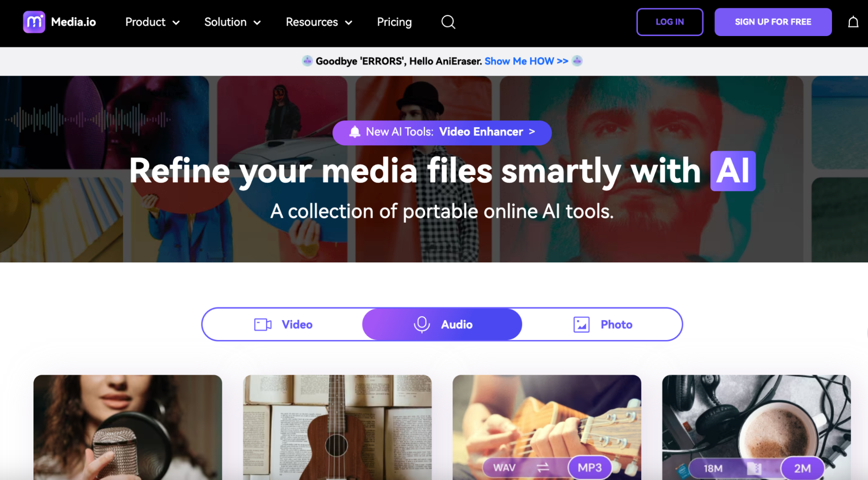This screenshot has width=868, height=480.
Task: Click the Log In button
Action: tap(670, 22)
